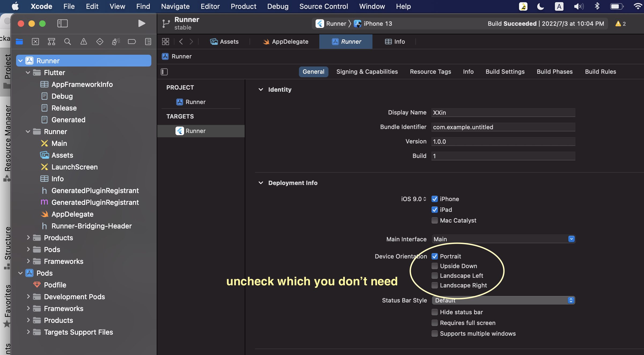Viewport: 644px width, 355px height.
Task: Collapse the Identity section
Action: [261, 90]
